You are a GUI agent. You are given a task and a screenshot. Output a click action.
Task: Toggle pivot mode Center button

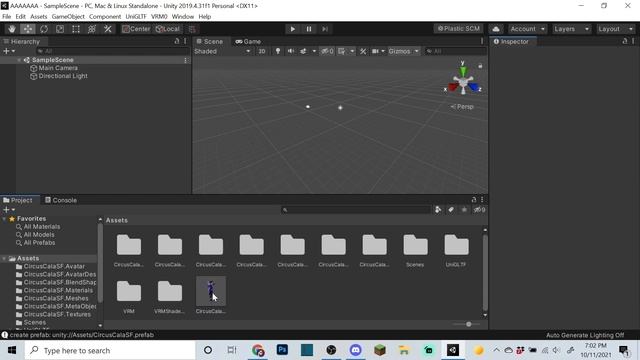tap(136, 29)
